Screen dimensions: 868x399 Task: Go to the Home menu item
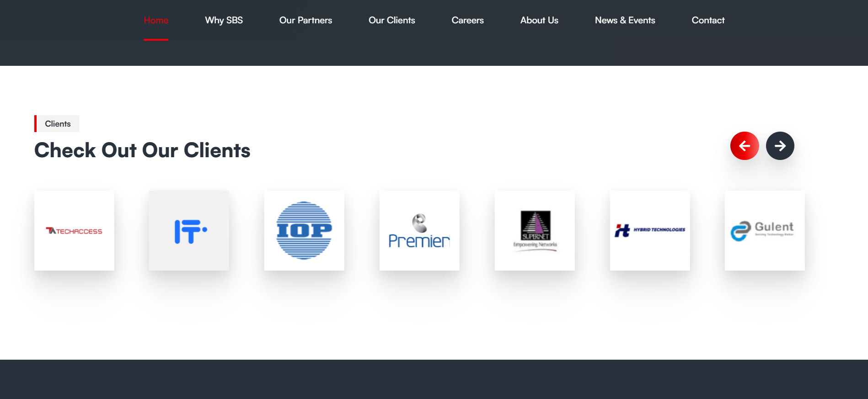(x=156, y=20)
